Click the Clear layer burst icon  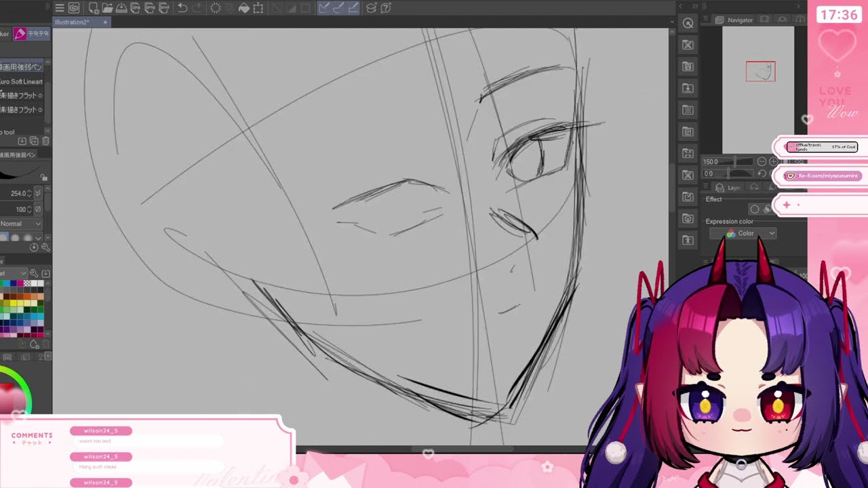point(216,8)
